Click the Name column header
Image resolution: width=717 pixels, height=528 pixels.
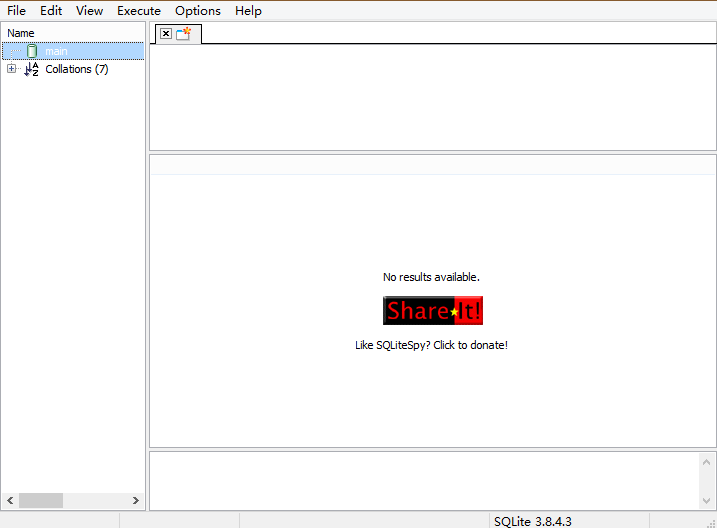[72, 33]
